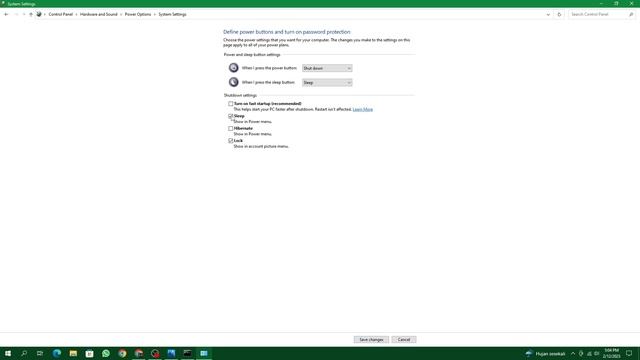Open WhatsApp from taskbar

pyautogui.click(x=106, y=353)
